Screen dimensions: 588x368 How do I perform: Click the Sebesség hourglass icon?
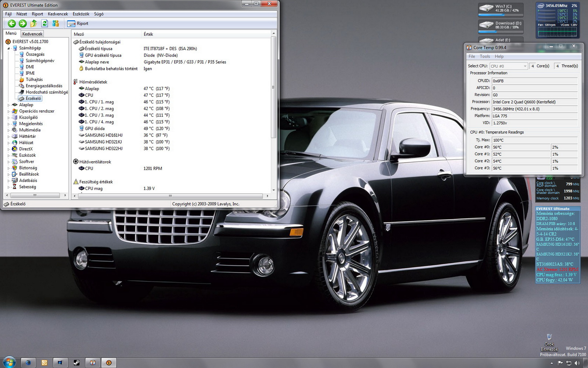15,187
